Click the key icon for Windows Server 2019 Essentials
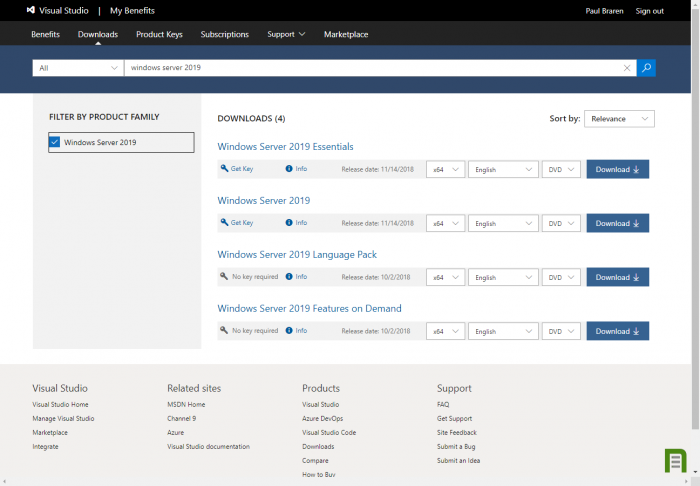 click(224, 169)
